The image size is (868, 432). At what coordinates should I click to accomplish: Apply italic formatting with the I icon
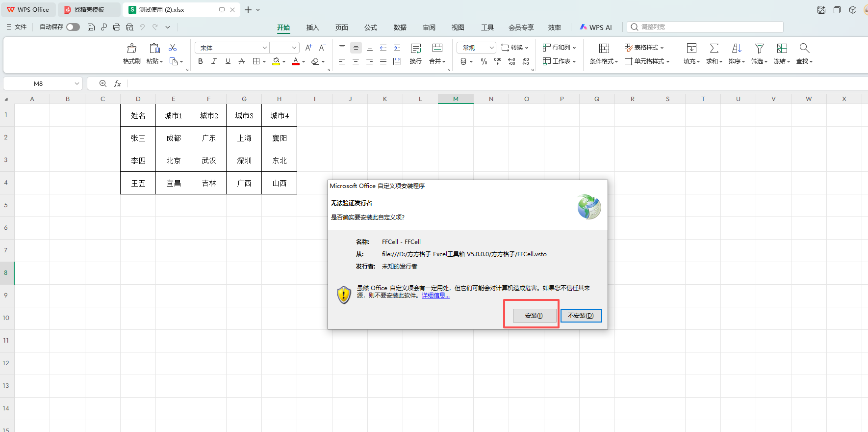pyautogui.click(x=214, y=61)
